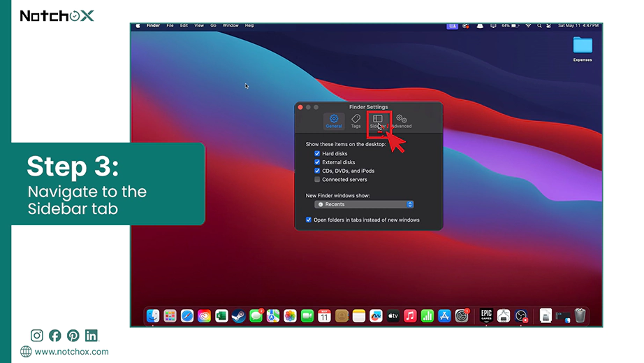Uncheck the Hard disks checkbox
Viewport: 644px width, 363px height.
[317, 153]
